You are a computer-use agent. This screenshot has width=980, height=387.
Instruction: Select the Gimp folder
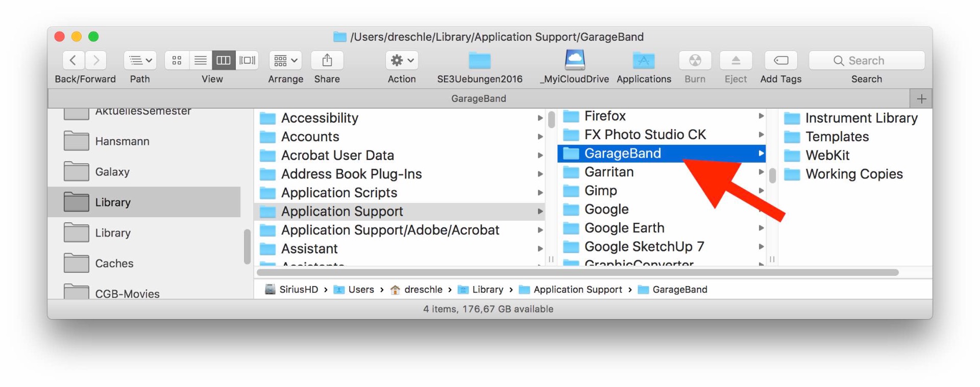661,191
